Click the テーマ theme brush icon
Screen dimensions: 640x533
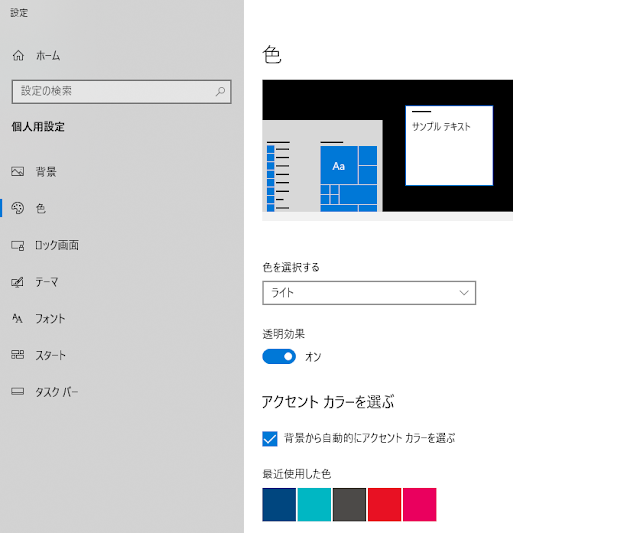click(x=18, y=282)
